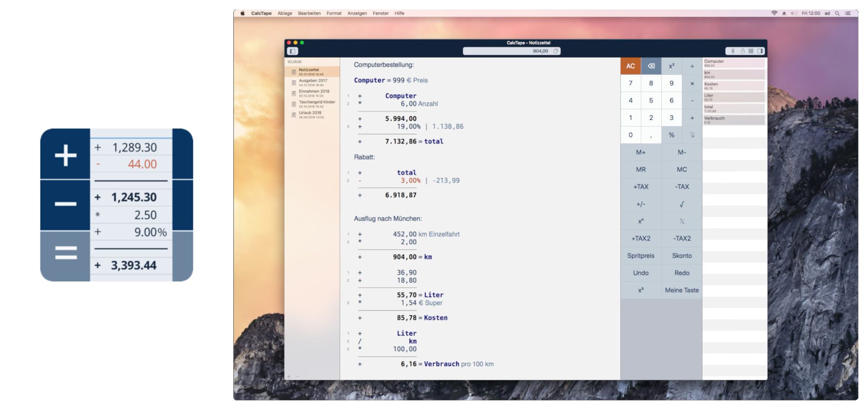Tap the xⁿ power key
The width and height of the screenshot is (868, 410).
(641, 221)
